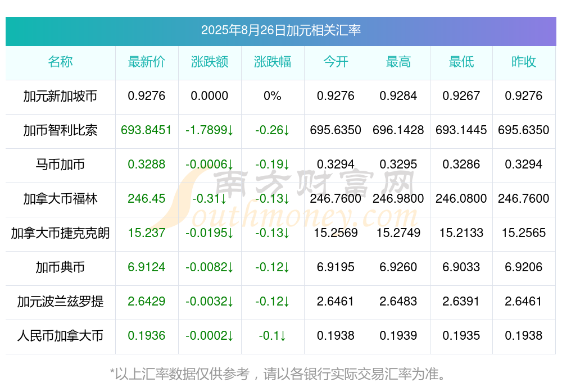Click the low value 246.0800

[461, 198]
